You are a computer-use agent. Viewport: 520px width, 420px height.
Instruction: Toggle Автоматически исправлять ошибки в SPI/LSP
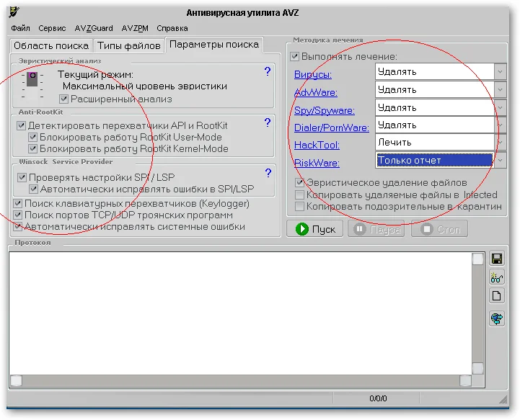33,189
